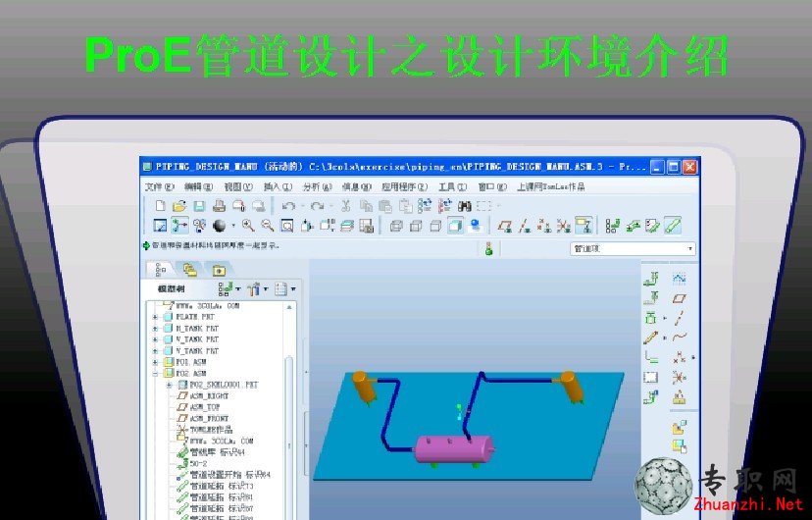The image size is (812, 520).
Task: Click the Undo arrow icon
Action: pos(288,206)
